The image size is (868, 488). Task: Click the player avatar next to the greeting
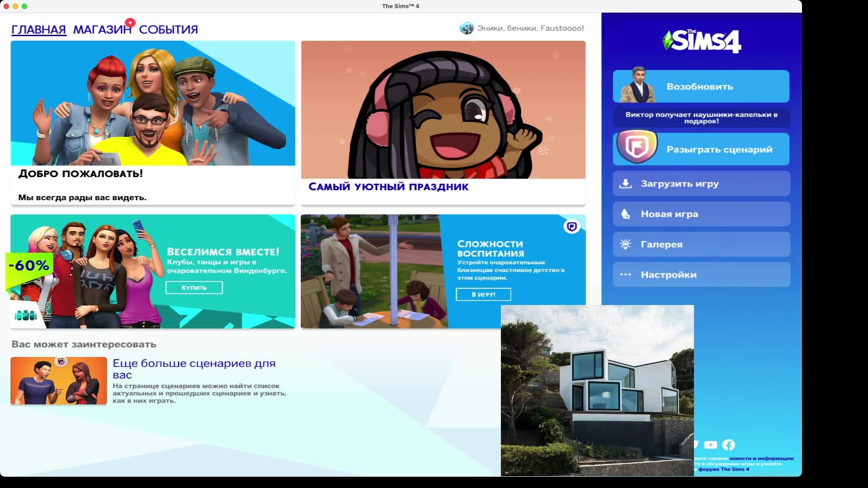(x=466, y=28)
